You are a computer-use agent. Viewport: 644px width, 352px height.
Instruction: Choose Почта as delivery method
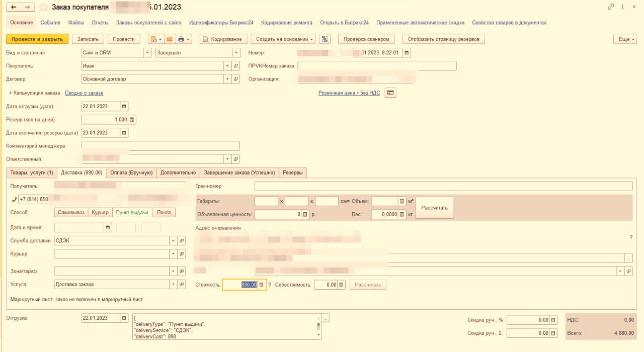coord(164,213)
